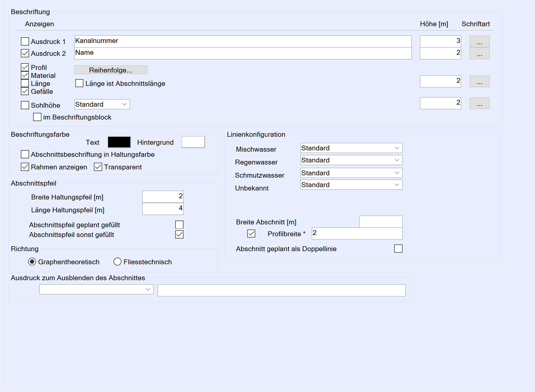Check Abschnitt geplant als Doppellinie
535x392 pixels.
coord(398,249)
